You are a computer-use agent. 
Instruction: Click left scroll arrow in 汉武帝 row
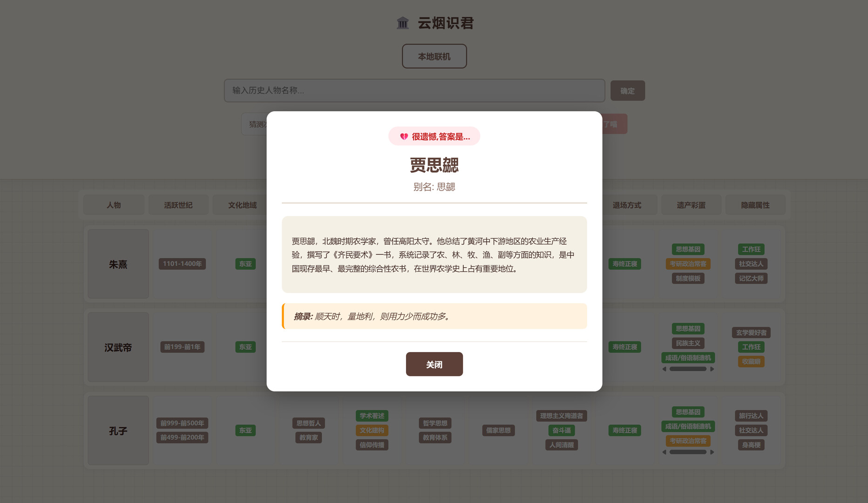pyautogui.click(x=665, y=369)
